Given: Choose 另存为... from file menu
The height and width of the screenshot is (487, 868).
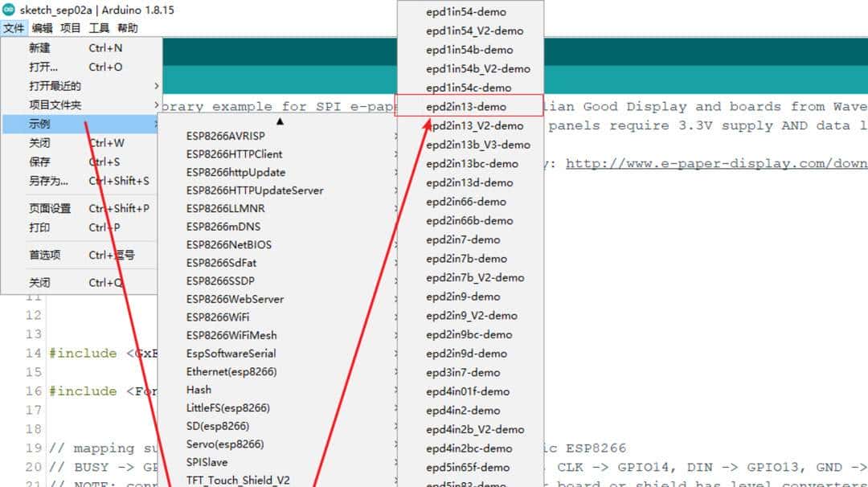Looking at the screenshot, I should [49, 181].
